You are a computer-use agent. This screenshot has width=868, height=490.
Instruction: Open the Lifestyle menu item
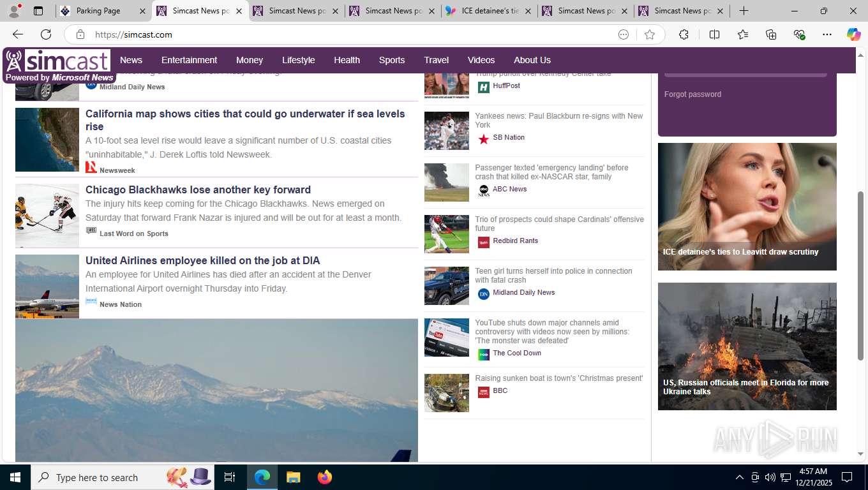coord(299,60)
